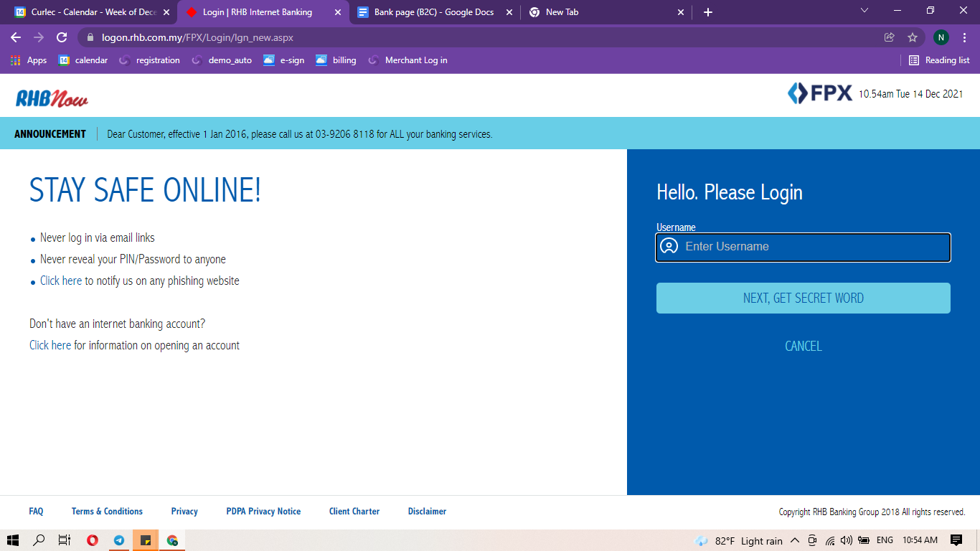Image resolution: width=980 pixels, height=551 pixels.
Task: Click here to report phishing website
Action: click(x=61, y=281)
